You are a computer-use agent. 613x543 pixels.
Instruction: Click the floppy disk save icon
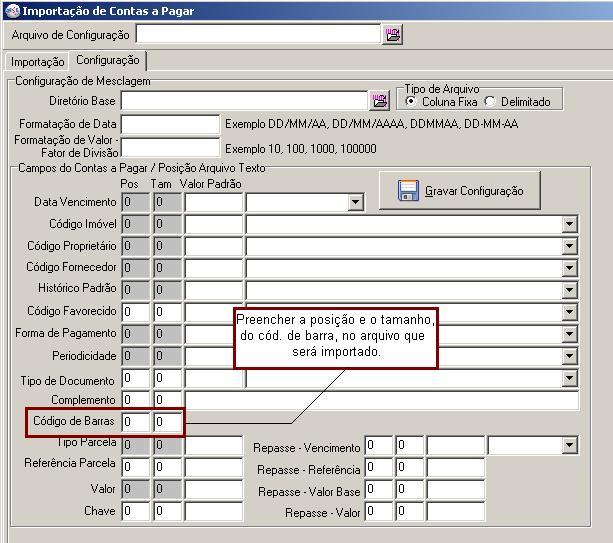coord(408,191)
